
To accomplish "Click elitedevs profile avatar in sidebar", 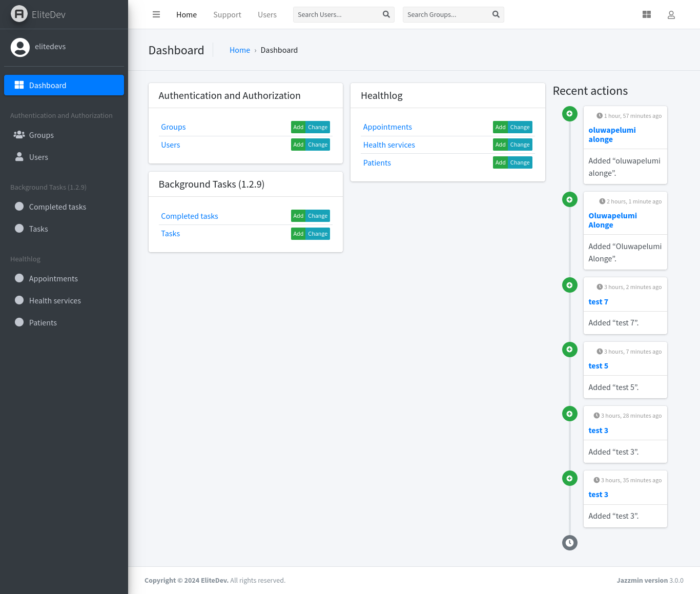I will [x=20, y=47].
